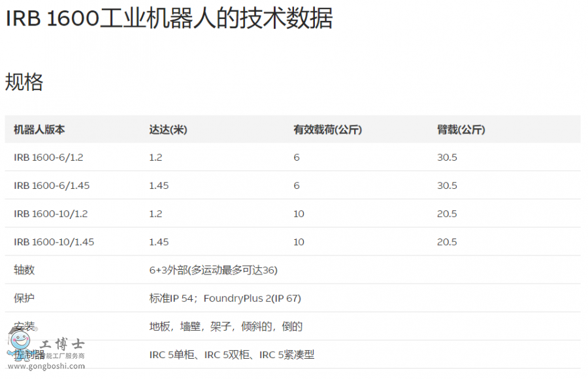
Task: Click the 达达(米) column header
Action: click(x=168, y=129)
